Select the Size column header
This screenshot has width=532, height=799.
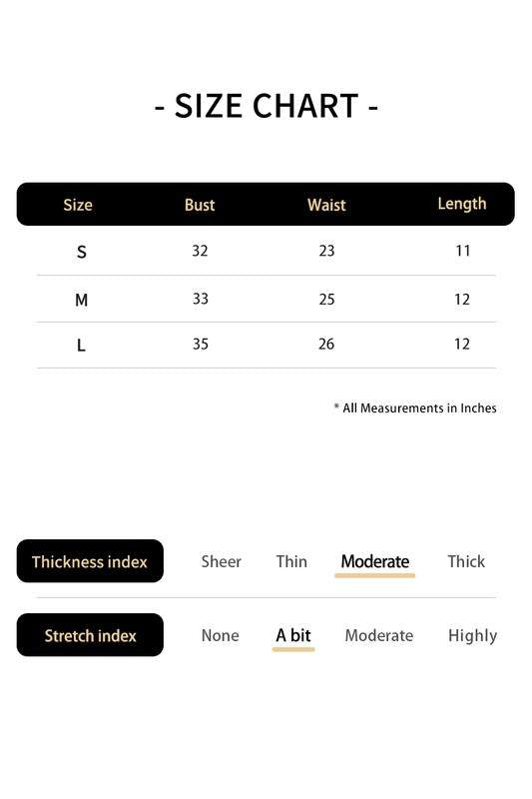[x=78, y=205]
